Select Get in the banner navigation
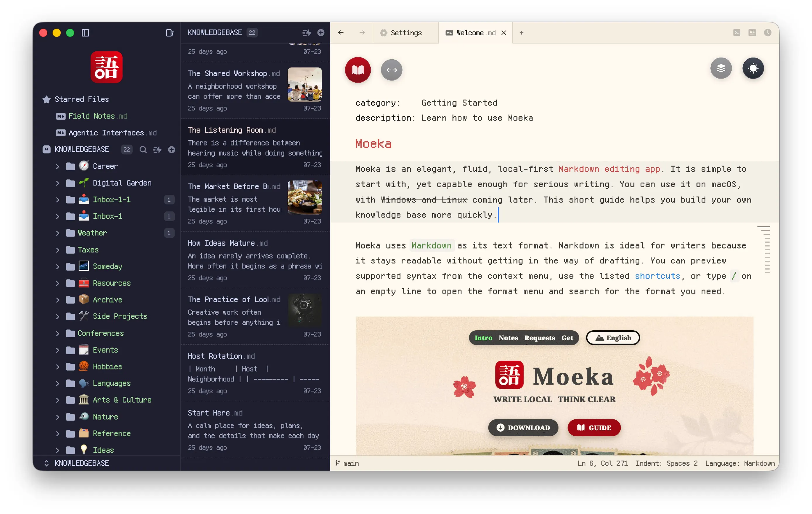 (567, 338)
